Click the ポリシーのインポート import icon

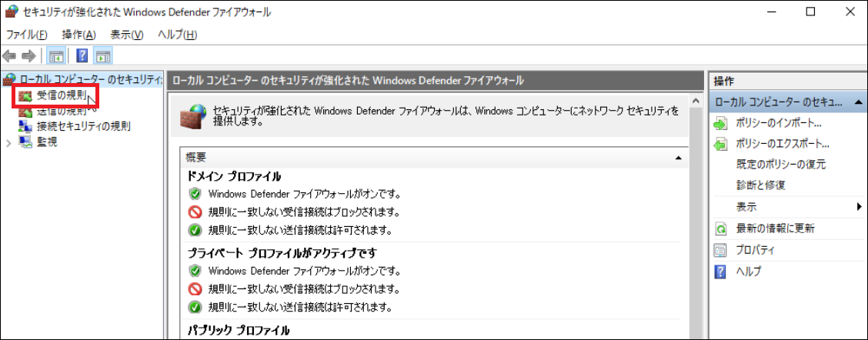point(721,123)
